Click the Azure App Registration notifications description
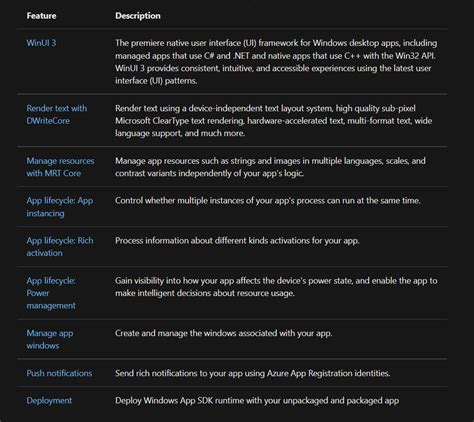Viewport: 474px width, 422px height. click(252, 373)
